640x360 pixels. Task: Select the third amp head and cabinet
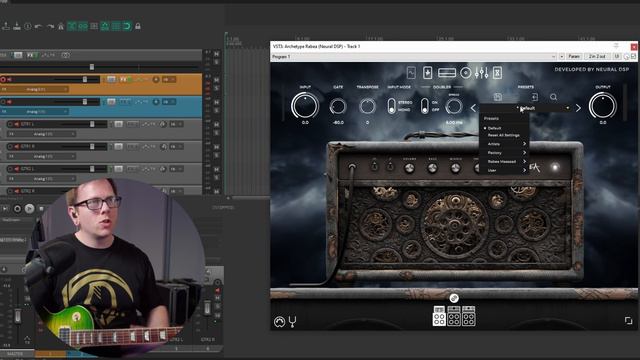coord(469,316)
